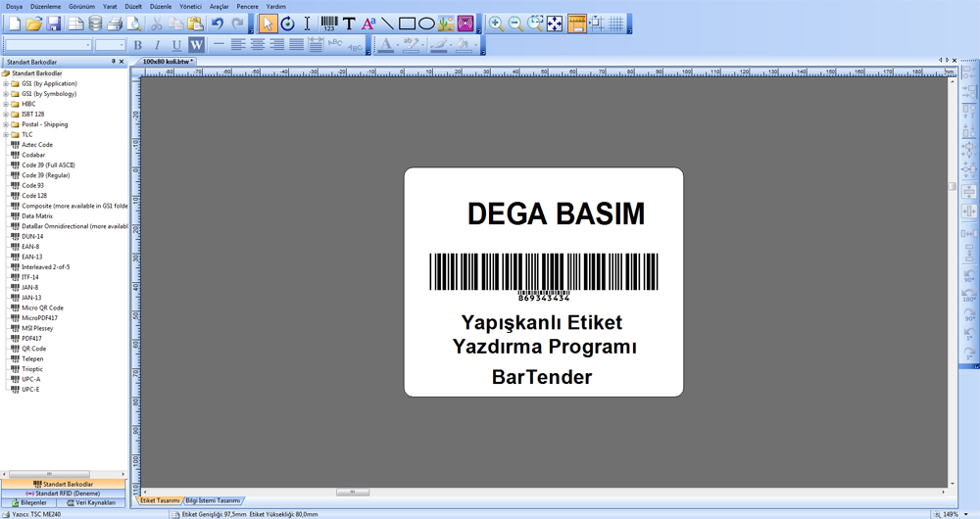Viewport: 980px width, 519px height.
Task: Select the 100x80 koli.btw document tab
Action: point(167,62)
